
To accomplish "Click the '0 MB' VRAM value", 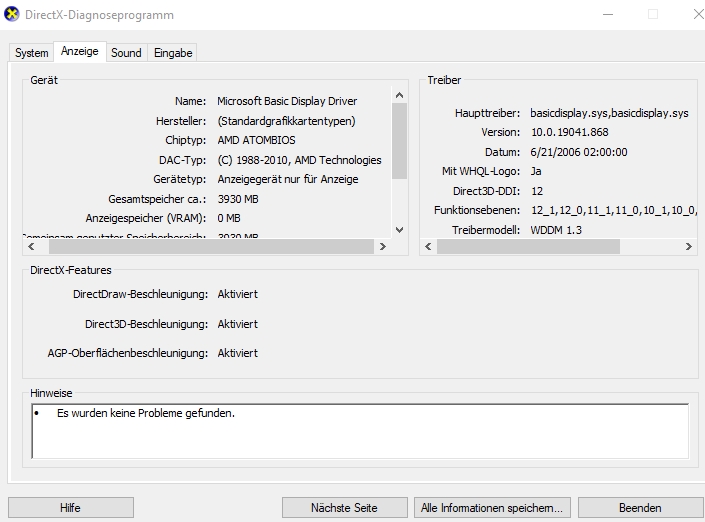I will [229, 219].
